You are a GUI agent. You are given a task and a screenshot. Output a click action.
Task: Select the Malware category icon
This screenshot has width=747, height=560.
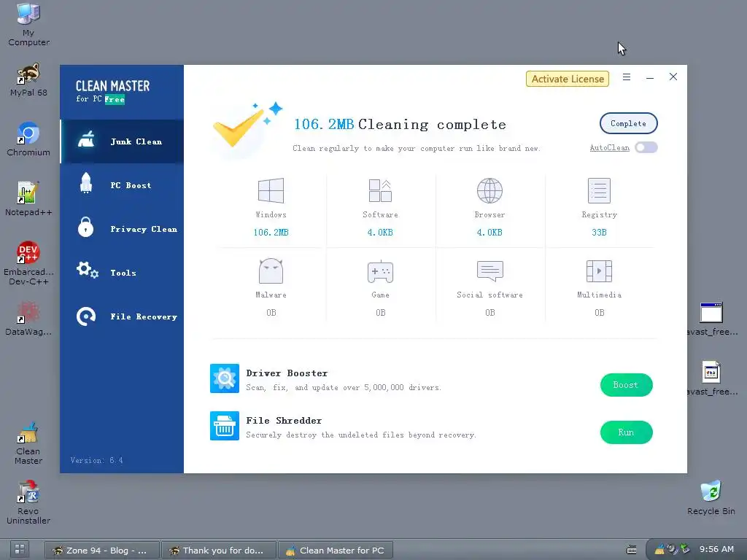[x=271, y=271]
